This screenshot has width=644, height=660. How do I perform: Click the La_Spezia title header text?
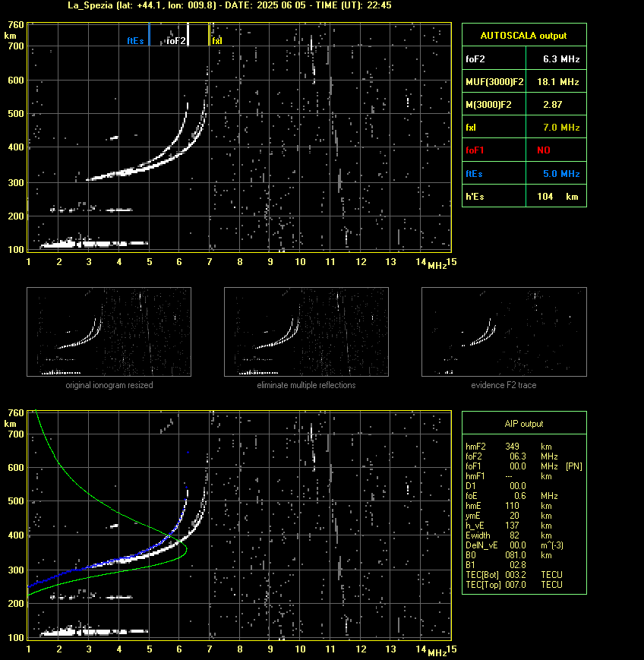click(x=229, y=5)
